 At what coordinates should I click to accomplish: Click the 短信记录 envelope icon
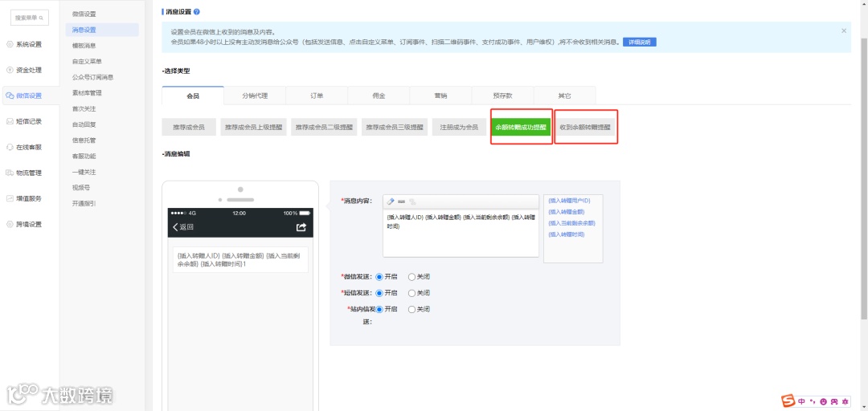(x=10, y=122)
